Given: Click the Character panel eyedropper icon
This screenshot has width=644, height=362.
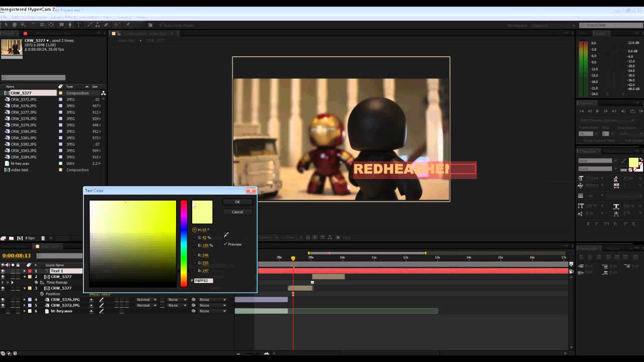Looking at the screenshot, I should [x=623, y=162].
